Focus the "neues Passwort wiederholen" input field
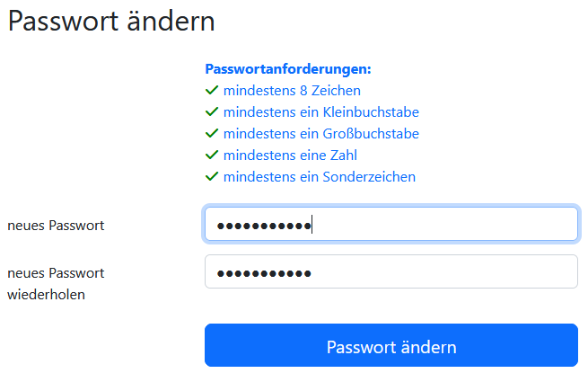 (x=440, y=272)
